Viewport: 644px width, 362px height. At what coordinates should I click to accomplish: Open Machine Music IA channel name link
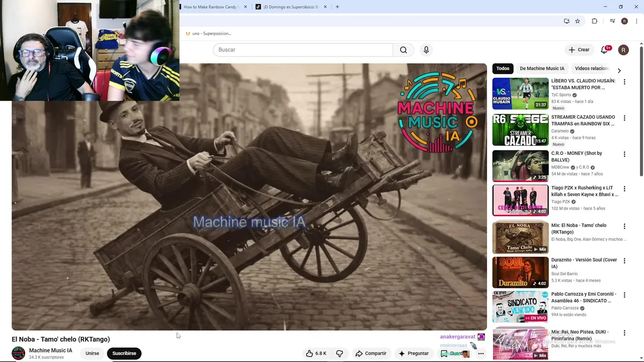tap(51, 350)
